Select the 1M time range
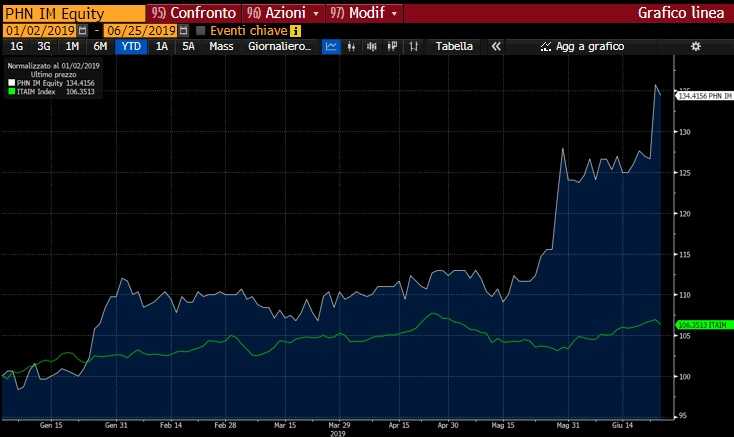This screenshot has width=734, height=437. tap(72, 46)
